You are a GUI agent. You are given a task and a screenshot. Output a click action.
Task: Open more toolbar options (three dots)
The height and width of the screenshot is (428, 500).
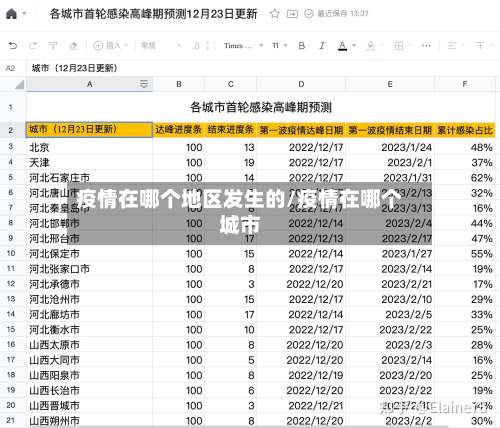426,46
